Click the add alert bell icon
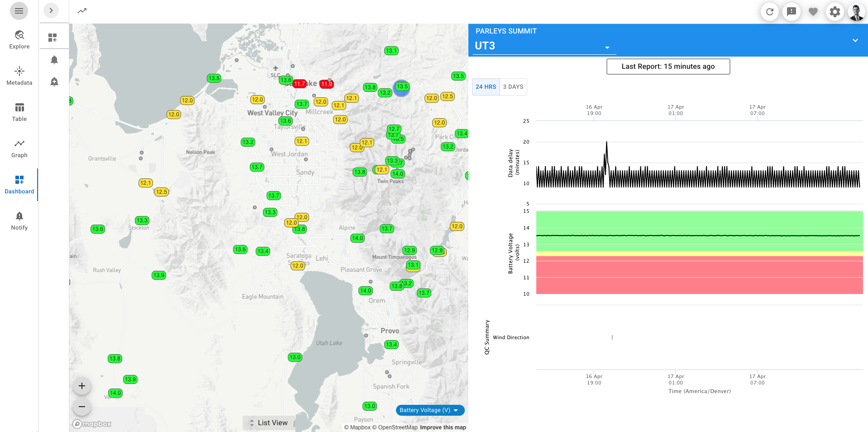The height and width of the screenshot is (432, 868). coord(54,82)
